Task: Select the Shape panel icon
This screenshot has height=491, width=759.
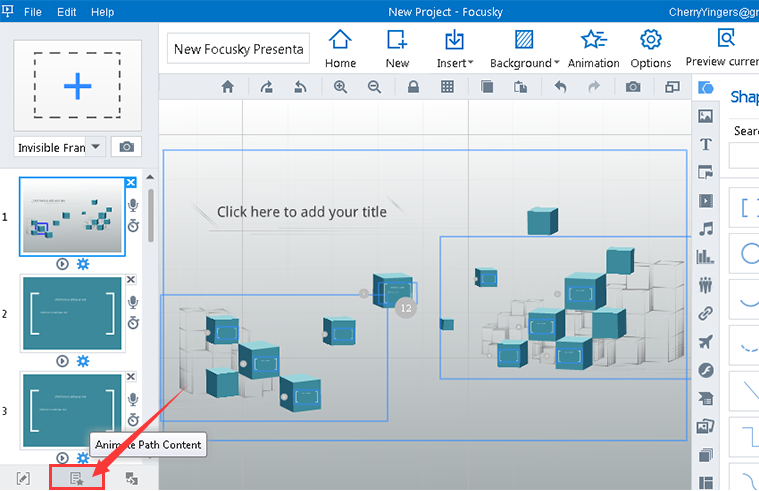Action: click(x=706, y=88)
